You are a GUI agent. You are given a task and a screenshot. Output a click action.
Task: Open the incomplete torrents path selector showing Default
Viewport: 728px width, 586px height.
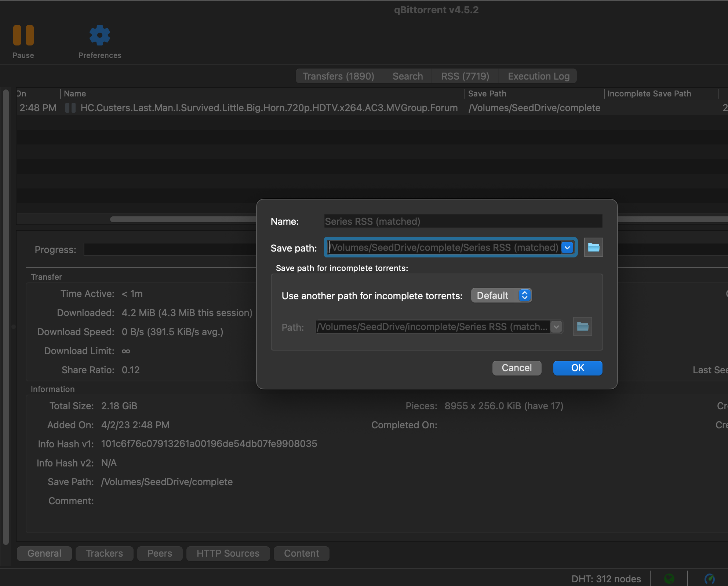pos(501,295)
